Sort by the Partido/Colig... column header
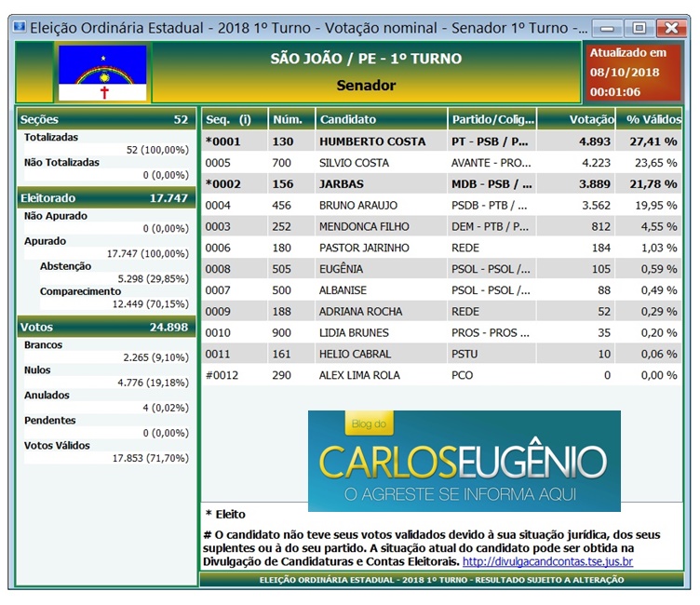Screen dimensions: 700x605 [x=492, y=119]
